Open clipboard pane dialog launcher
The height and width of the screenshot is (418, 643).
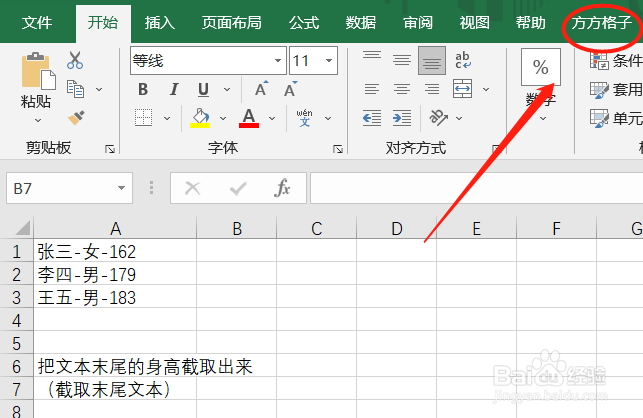pyautogui.click(x=110, y=149)
